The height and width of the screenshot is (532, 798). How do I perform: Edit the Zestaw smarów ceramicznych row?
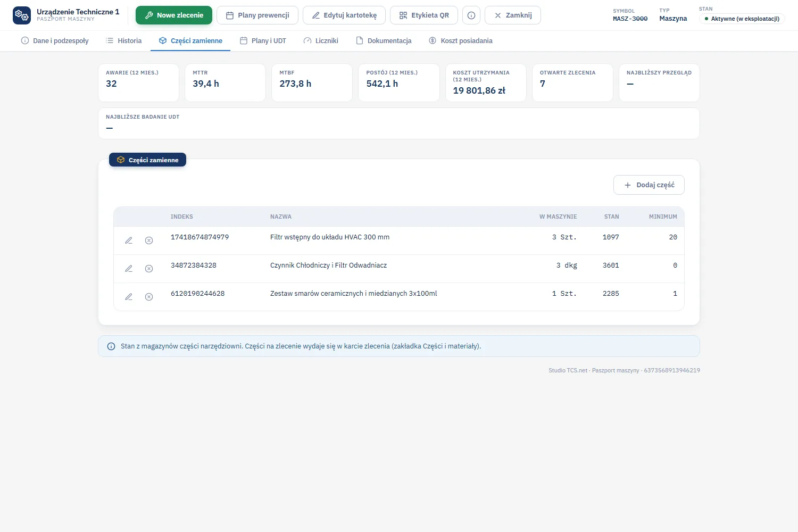point(129,297)
